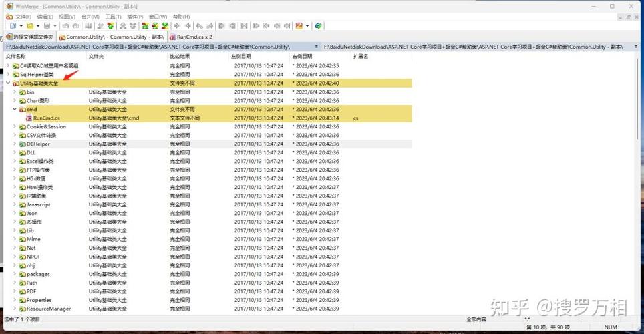Click the folder icon of the bin row
The height and width of the screenshot is (334, 644).
pyautogui.click(x=23, y=92)
